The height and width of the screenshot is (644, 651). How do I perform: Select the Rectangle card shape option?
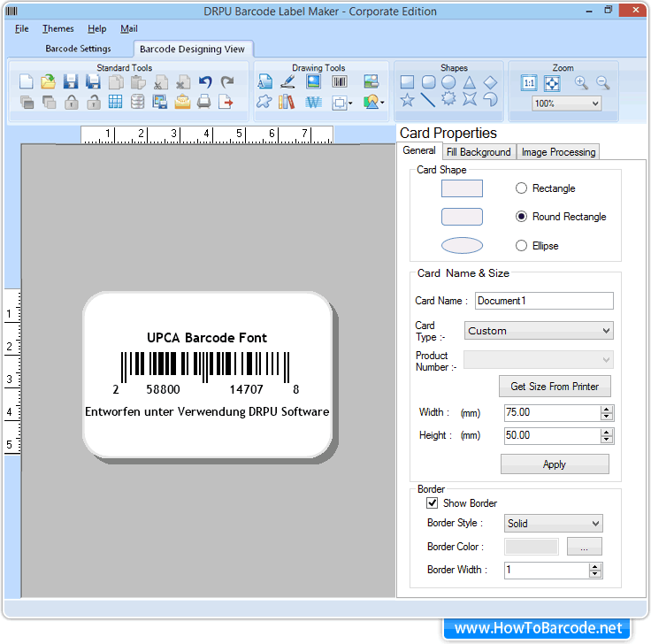point(521,188)
